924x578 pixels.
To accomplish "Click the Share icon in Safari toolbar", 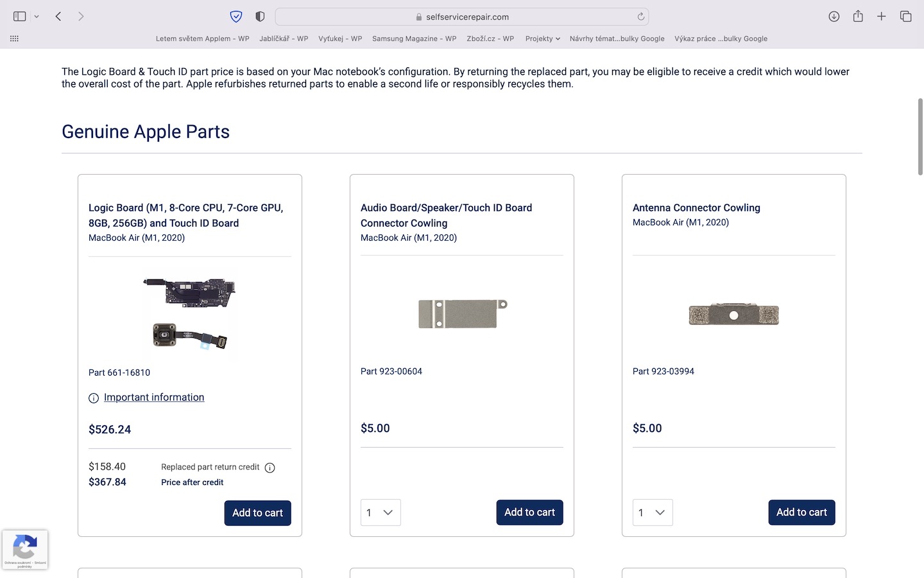I will click(858, 17).
